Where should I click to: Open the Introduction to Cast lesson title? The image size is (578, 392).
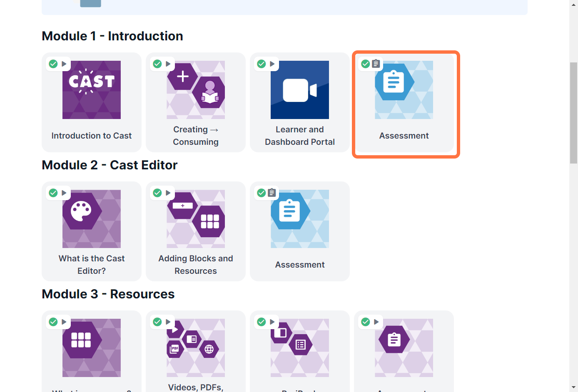pos(92,136)
